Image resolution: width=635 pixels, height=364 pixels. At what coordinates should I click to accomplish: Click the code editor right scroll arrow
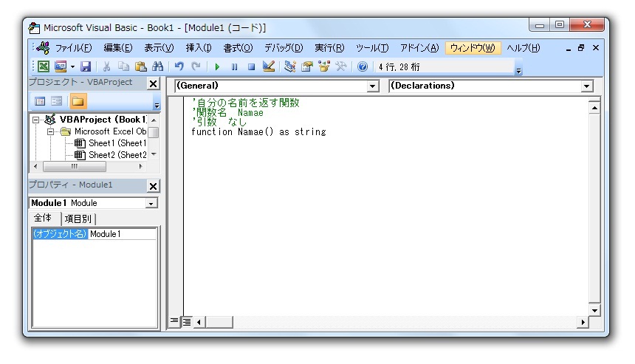583,323
